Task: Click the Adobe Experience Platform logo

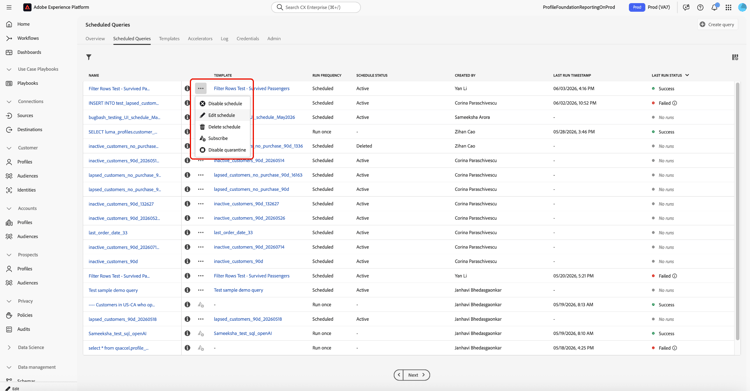Action: coord(27,8)
